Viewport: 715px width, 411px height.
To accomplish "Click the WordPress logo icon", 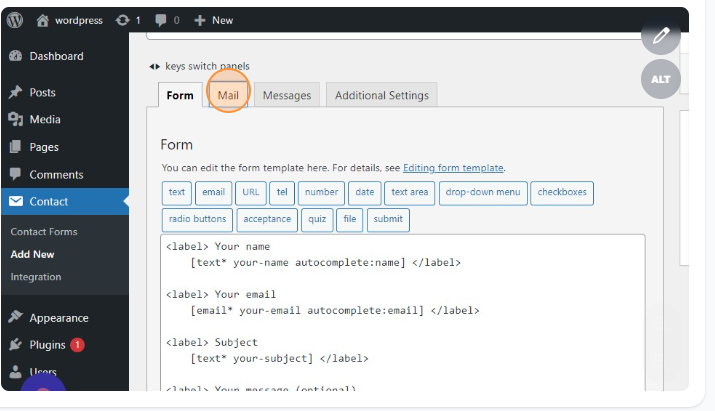I will coord(15,20).
